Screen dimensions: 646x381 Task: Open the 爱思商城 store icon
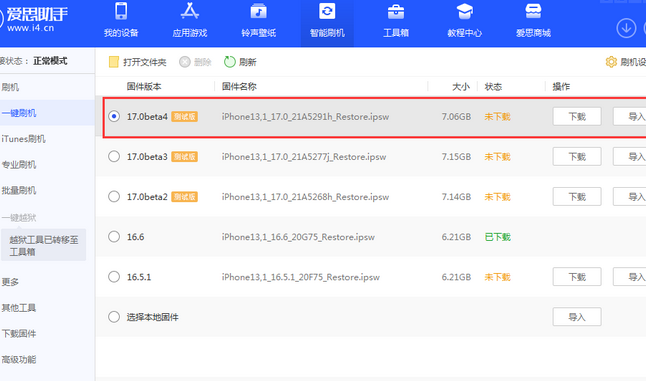(533, 12)
